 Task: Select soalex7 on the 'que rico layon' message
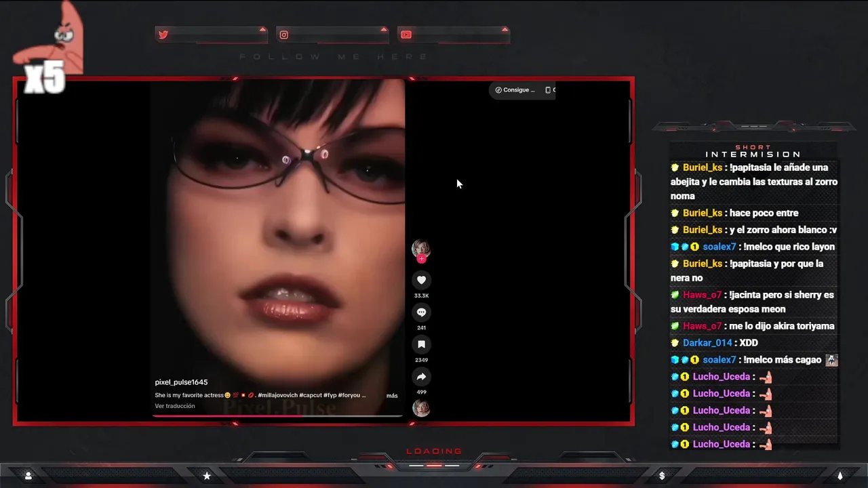click(x=719, y=247)
